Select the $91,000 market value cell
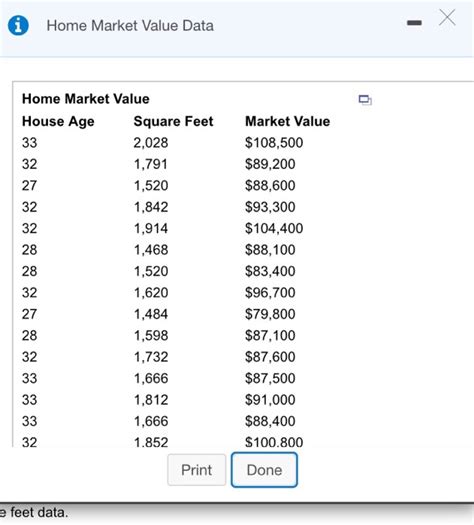The width and height of the screenshot is (474, 525). coord(270,400)
